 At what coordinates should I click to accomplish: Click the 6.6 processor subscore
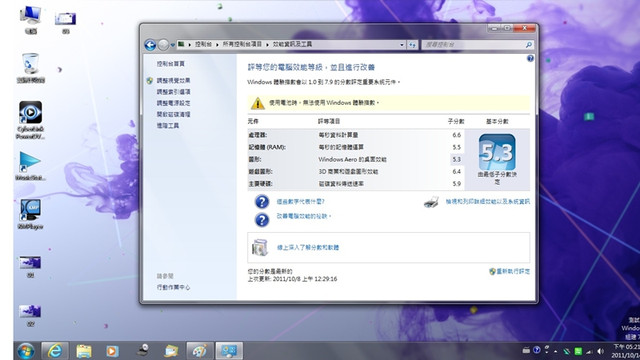point(456,135)
